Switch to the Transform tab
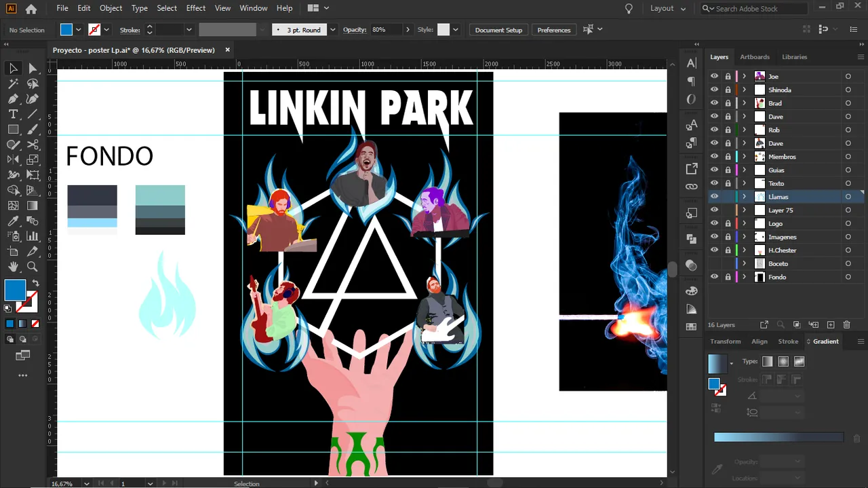 (726, 341)
